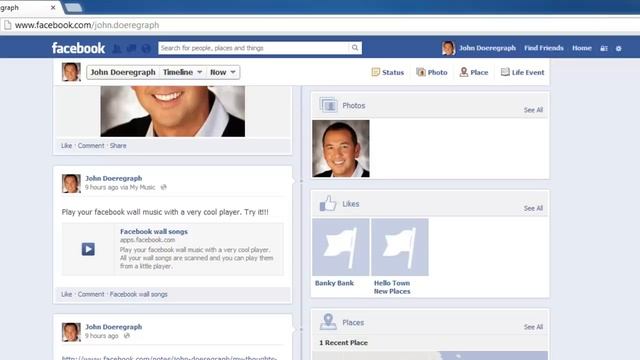
Task: Click the Life Event icon
Action: pos(505,72)
